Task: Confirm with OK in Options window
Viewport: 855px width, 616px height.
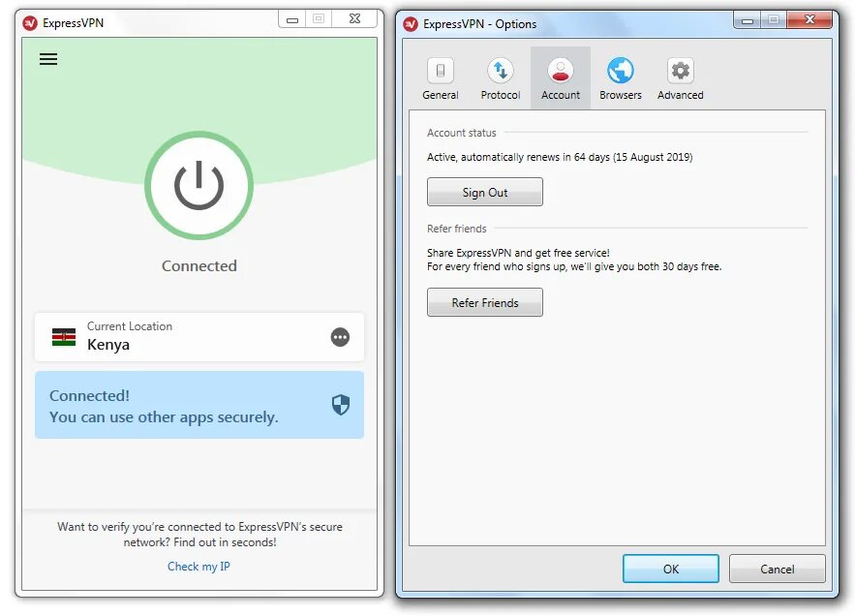Action: 671,569
